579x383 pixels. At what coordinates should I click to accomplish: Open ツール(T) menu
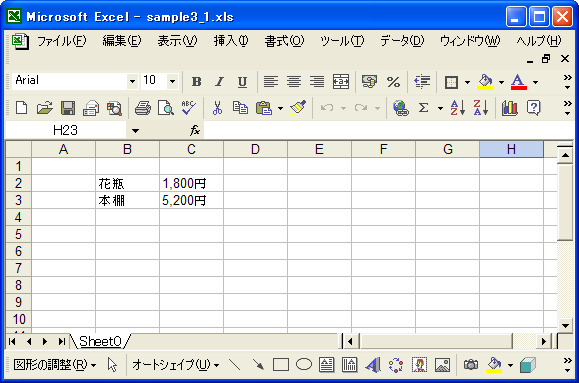342,41
